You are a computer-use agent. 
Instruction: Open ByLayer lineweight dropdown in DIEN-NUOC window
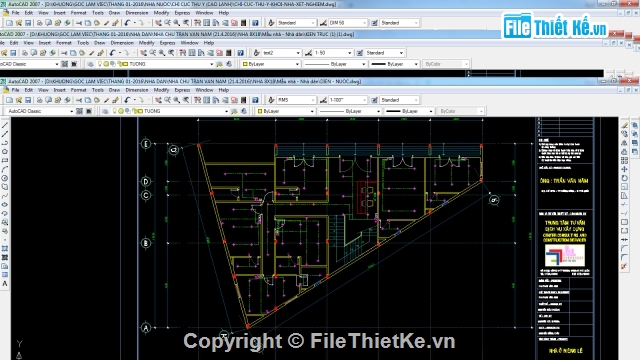click(430, 111)
